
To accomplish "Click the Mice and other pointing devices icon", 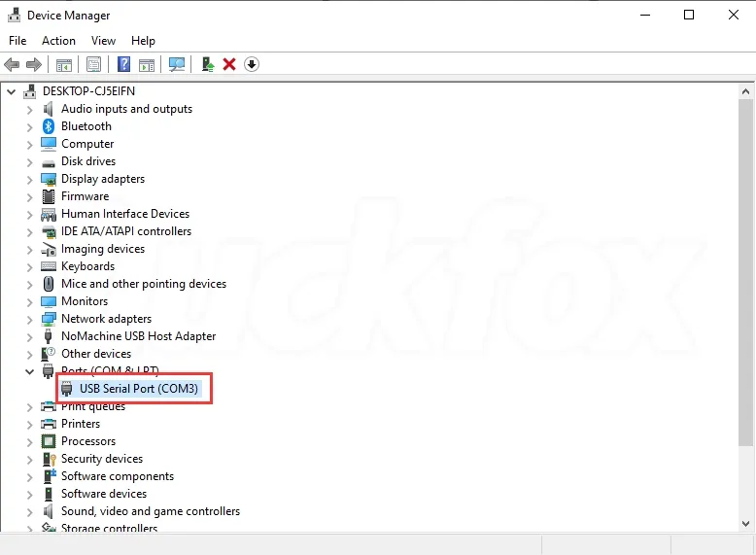I will [x=49, y=284].
